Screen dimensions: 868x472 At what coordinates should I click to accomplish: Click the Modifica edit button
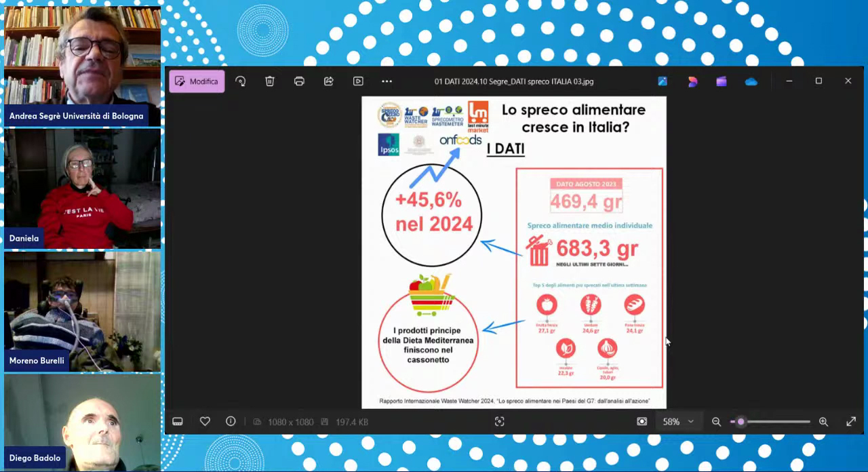[197, 81]
